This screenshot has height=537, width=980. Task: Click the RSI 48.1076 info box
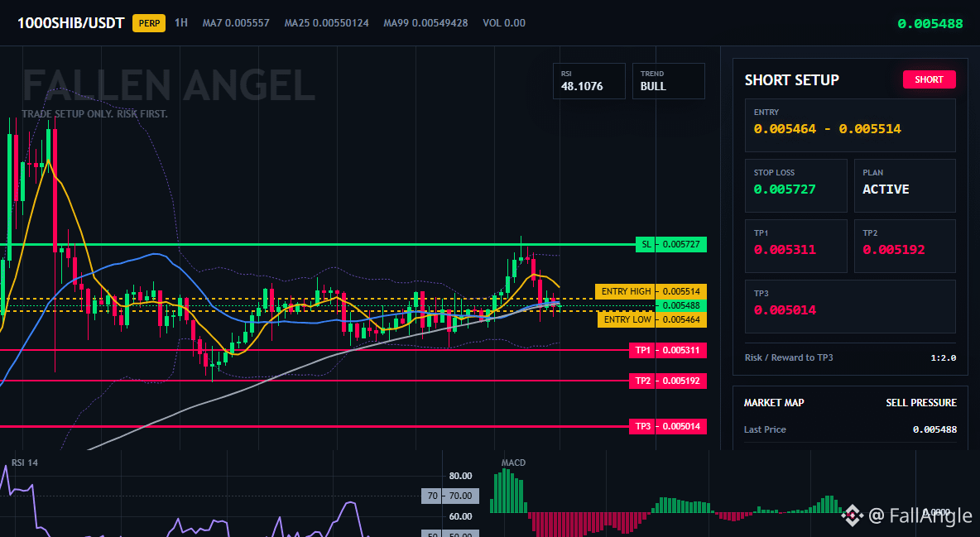tap(588, 81)
